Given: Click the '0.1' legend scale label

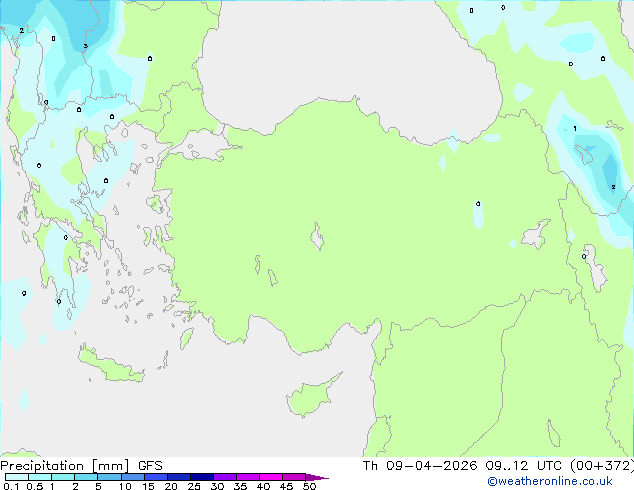Looking at the screenshot, I should 11,486.
